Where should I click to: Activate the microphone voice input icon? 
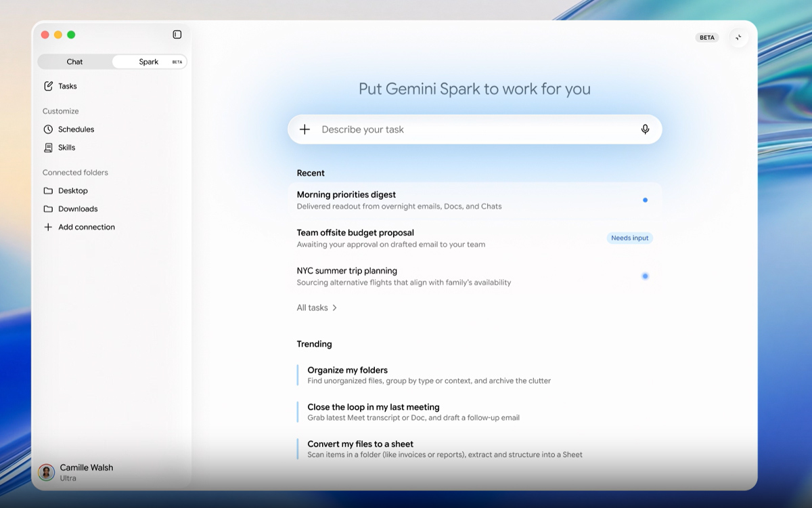(646, 129)
